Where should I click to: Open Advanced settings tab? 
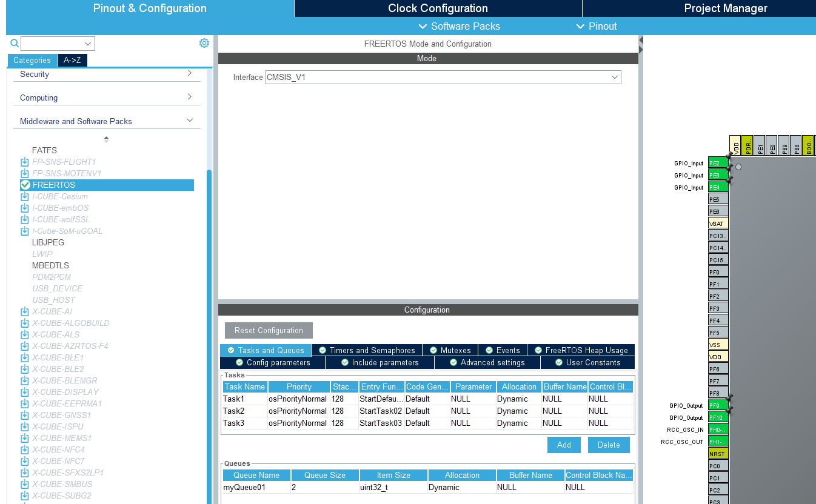[x=487, y=362]
